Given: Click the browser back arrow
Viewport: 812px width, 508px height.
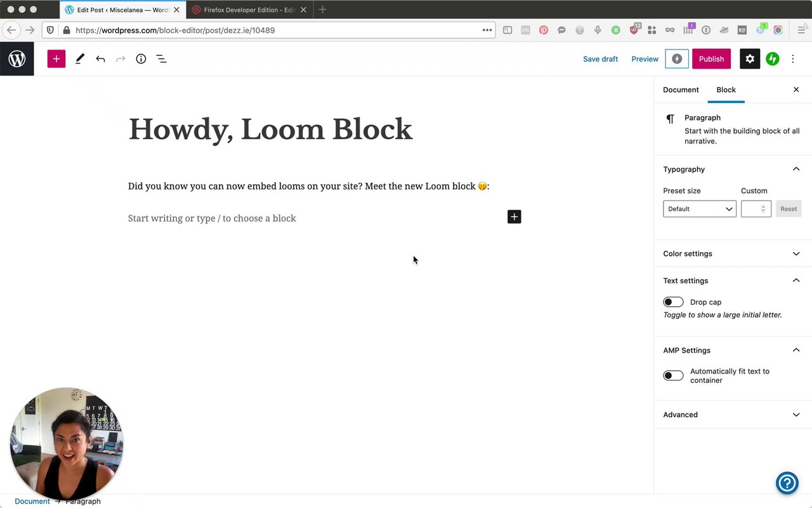Looking at the screenshot, I should click(11, 30).
